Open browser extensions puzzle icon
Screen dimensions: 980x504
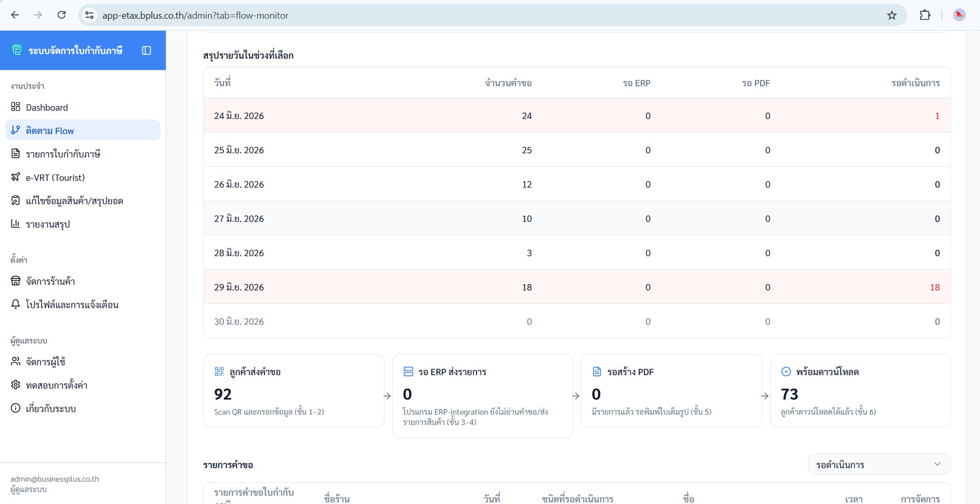(x=925, y=15)
